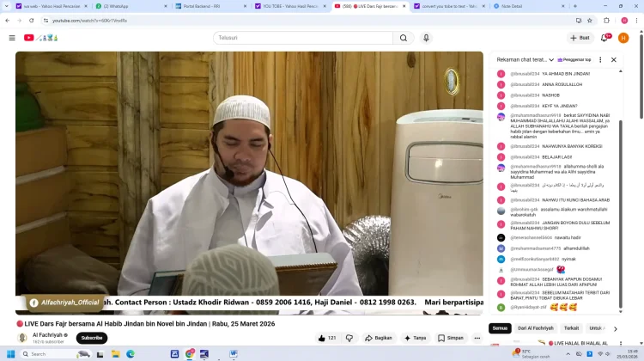Close the active LIVE Dars Fajr tab

pyautogui.click(x=404, y=6)
